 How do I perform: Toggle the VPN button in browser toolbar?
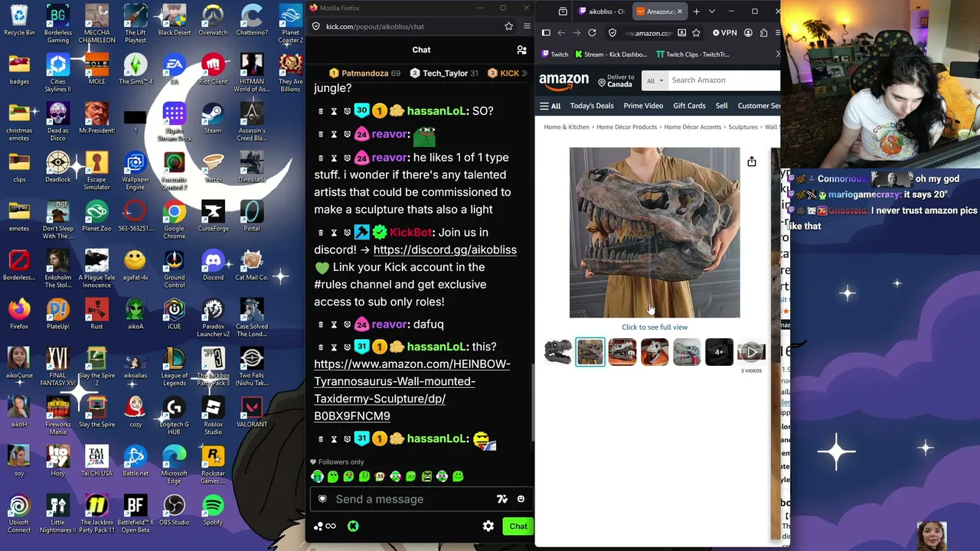click(724, 33)
